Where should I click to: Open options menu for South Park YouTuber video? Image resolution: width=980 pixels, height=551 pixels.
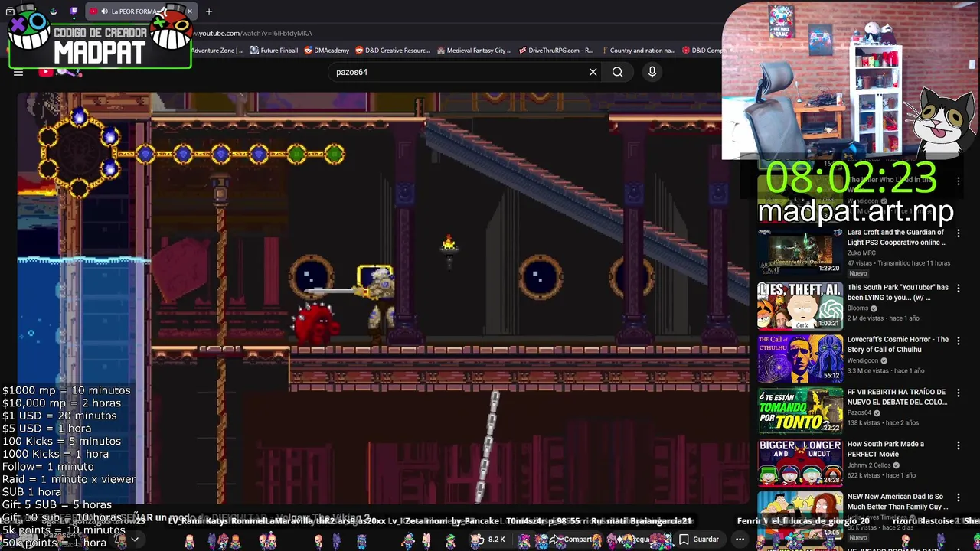[x=959, y=289]
